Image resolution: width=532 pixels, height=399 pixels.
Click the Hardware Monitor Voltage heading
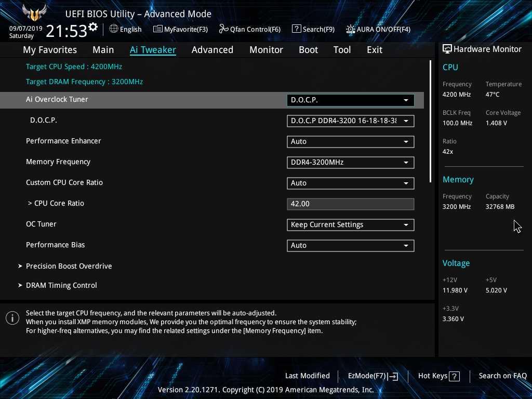pyautogui.click(x=456, y=263)
